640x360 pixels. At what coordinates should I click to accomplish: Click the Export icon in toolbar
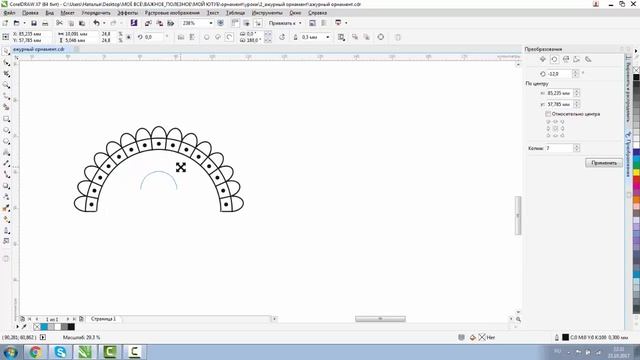tap(160, 23)
